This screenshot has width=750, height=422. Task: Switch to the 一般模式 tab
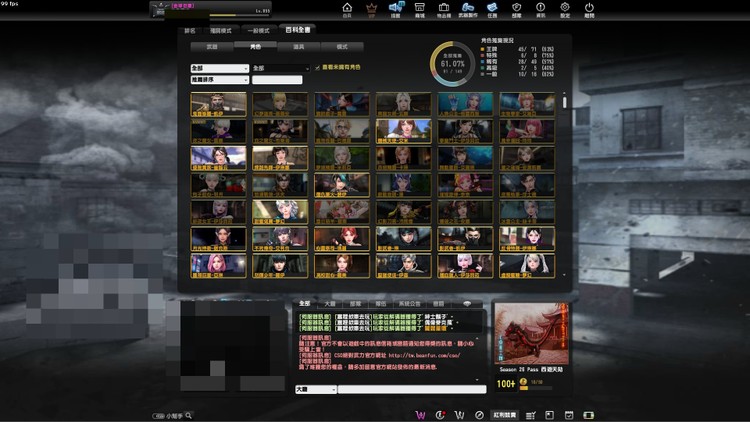[x=258, y=31]
